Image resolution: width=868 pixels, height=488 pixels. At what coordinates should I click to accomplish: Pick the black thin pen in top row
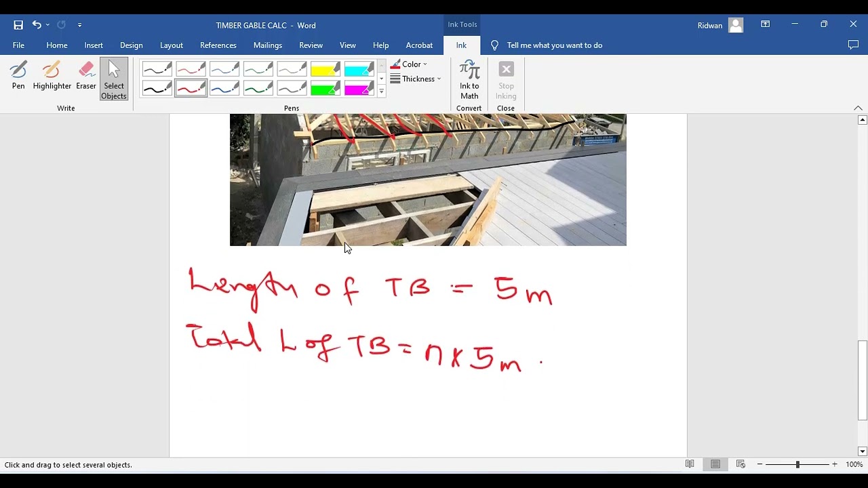pyautogui.click(x=157, y=69)
